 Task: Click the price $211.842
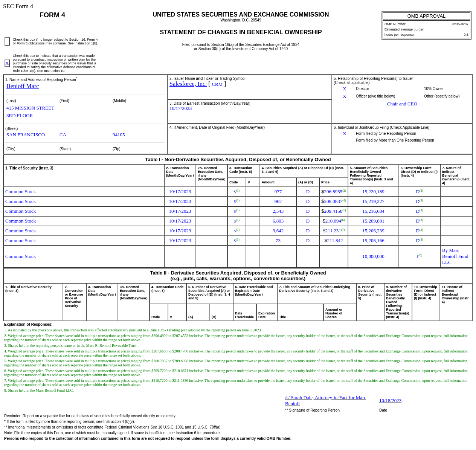pos(334,241)
